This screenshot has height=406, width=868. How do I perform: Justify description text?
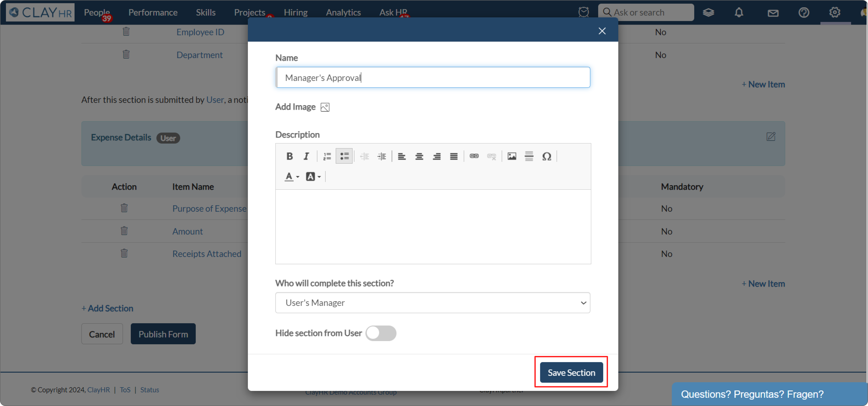(454, 156)
